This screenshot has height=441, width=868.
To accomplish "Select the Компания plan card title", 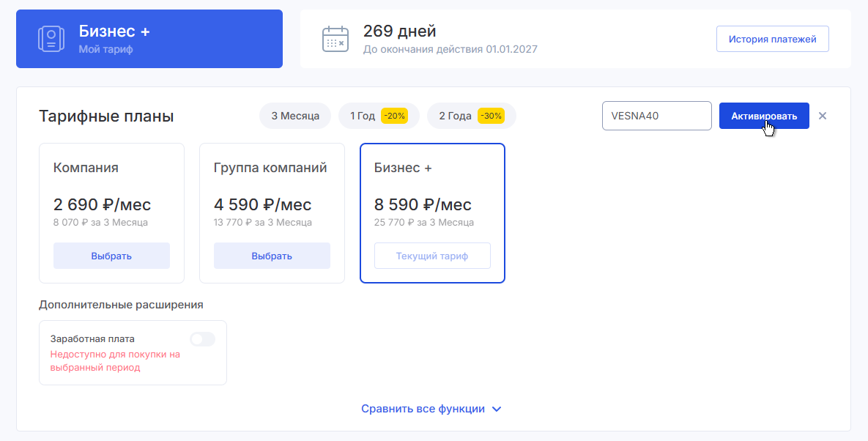I will tap(86, 168).
